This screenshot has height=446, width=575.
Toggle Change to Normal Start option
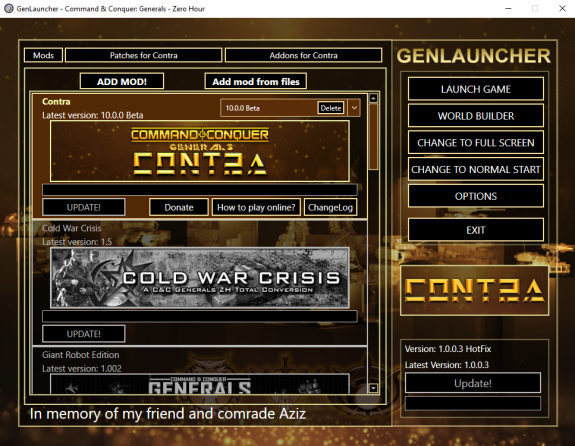pyautogui.click(x=476, y=169)
